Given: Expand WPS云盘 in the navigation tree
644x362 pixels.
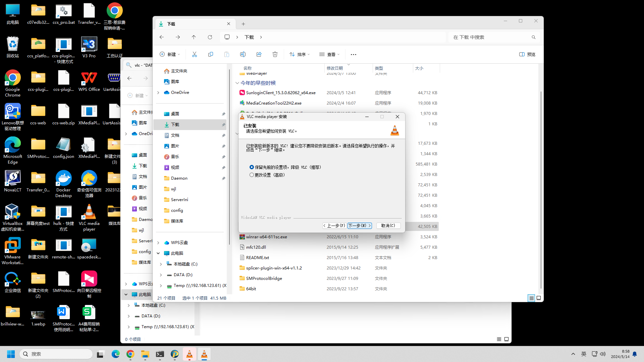Looking at the screenshot, I should (158, 243).
